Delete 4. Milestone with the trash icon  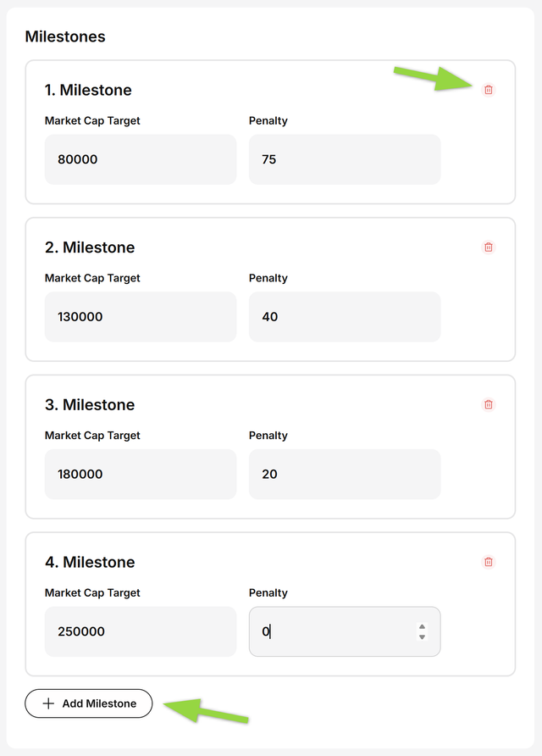tap(488, 562)
